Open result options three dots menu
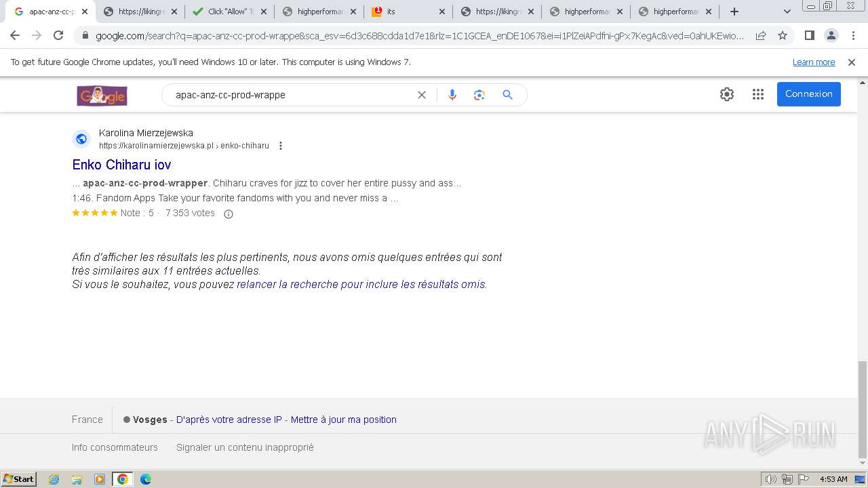This screenshot has height=488, width=868. pyautogui.click(x=281, y=146)
